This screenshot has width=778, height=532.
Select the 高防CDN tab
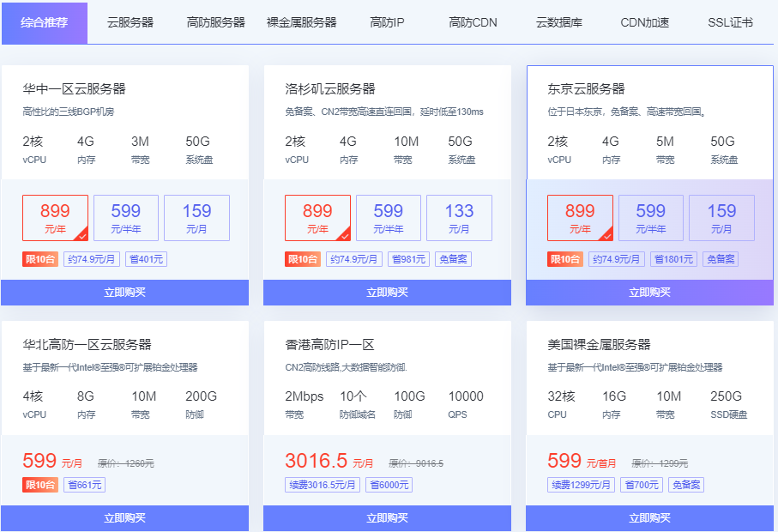(473, 23)
